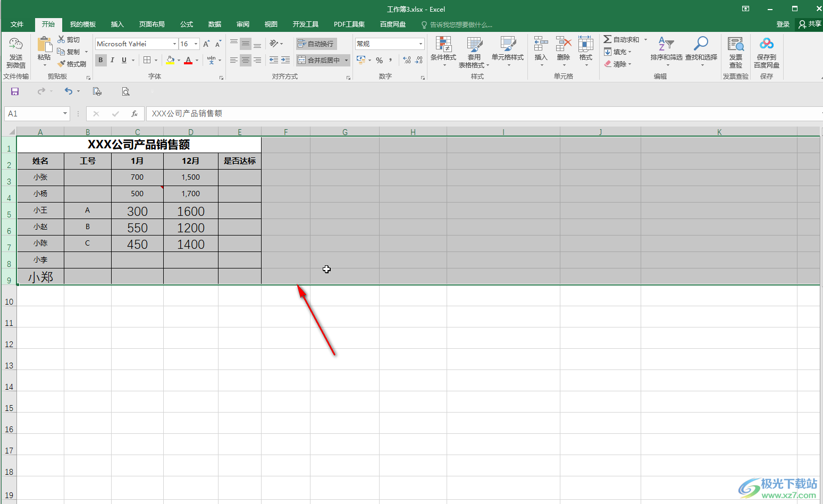Screen dimensions: 823x504
Task: Click the Tell me search box (告诉我您想要做什么)
Action: tap(457, 24)
